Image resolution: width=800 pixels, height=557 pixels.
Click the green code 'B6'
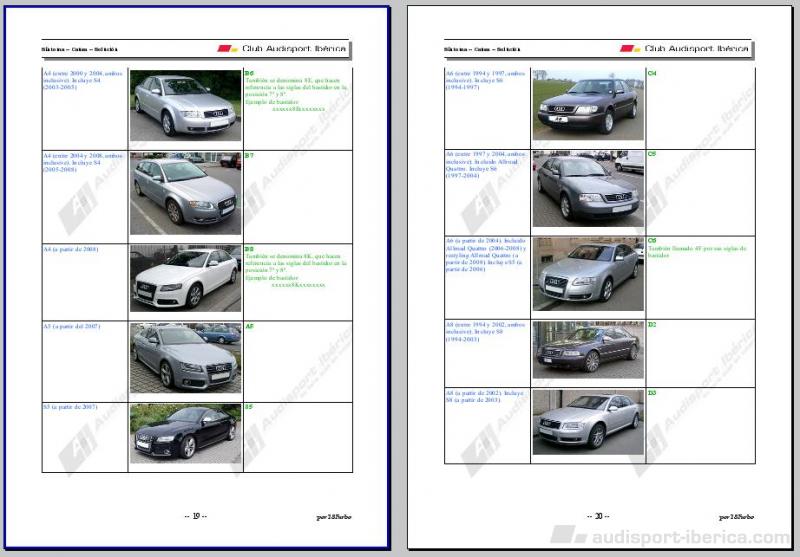[249, 73]
